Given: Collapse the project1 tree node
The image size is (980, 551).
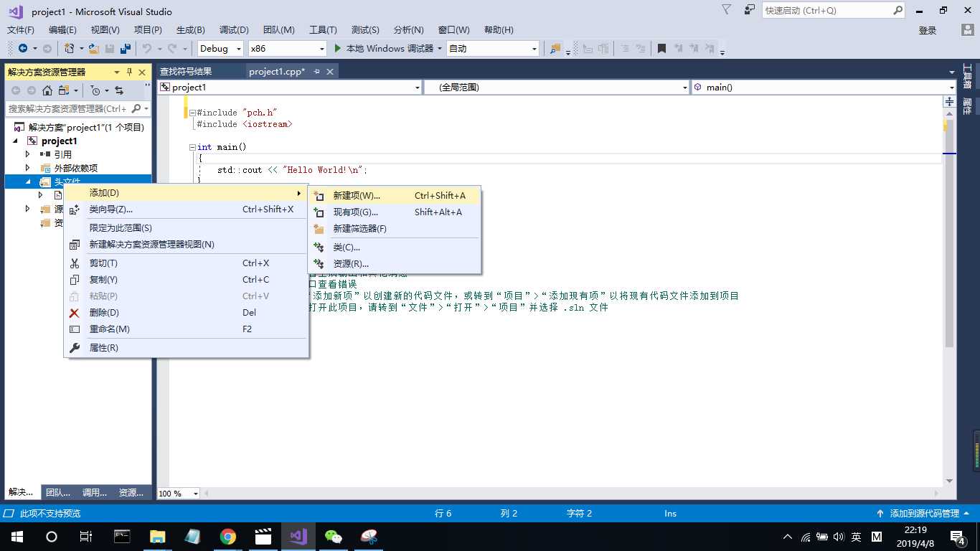Looking at the screenshot, I should (16, 141).
